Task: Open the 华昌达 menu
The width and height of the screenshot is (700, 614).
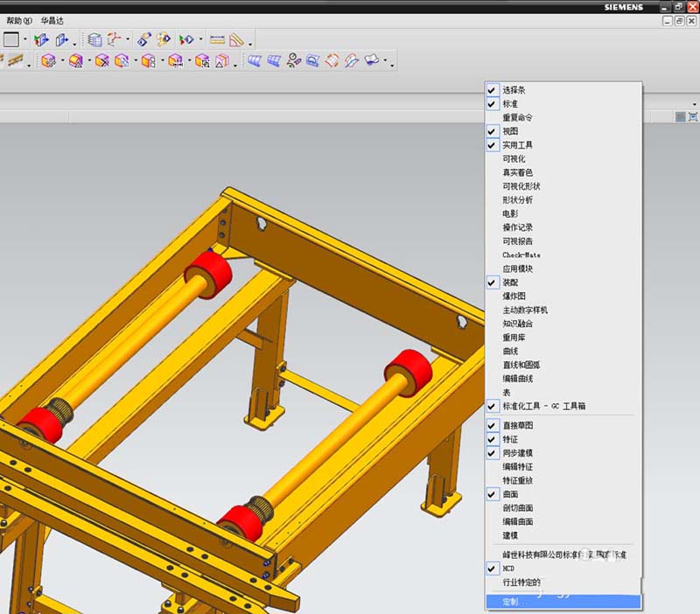Action: pos(52,21)
